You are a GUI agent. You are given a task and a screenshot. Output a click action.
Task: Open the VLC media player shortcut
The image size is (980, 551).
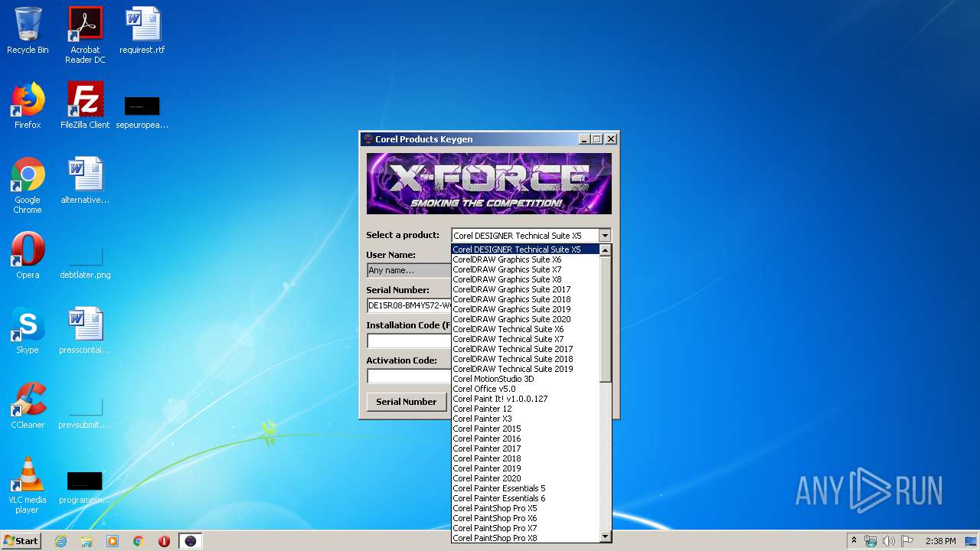(x=28, y=485)
